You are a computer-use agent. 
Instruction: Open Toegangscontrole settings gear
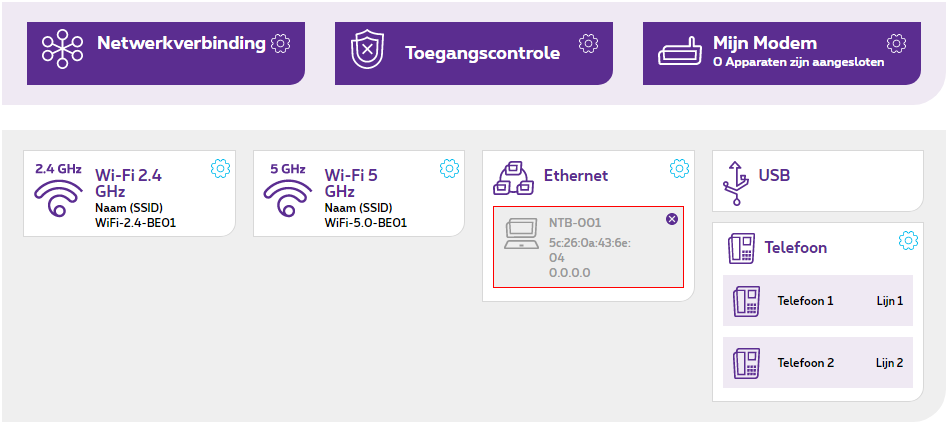point(588,43)
